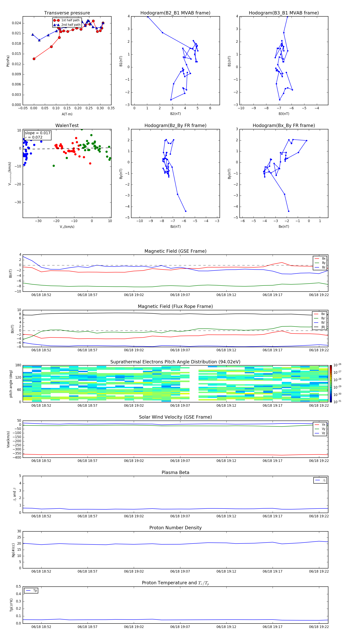Click the 'Magnetic Field (GSE Frame)' title
351x644 pixels.
[x=175, y=251]
